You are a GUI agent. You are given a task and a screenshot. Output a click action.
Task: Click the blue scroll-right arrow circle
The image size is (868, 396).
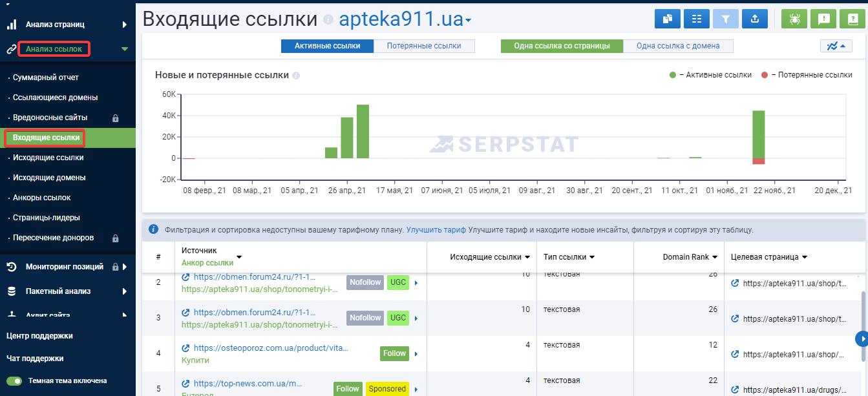[861, 339]
